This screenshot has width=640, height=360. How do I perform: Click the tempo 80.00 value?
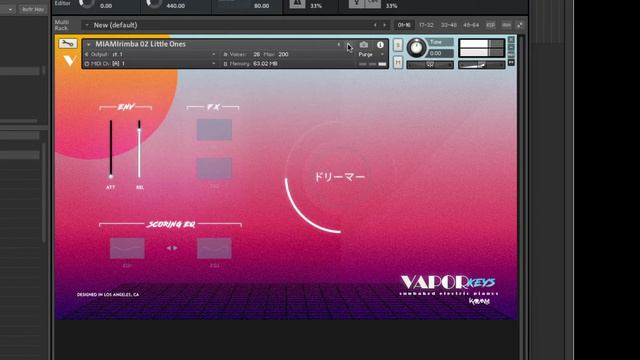pyautogui.click(x=261, y=6)
